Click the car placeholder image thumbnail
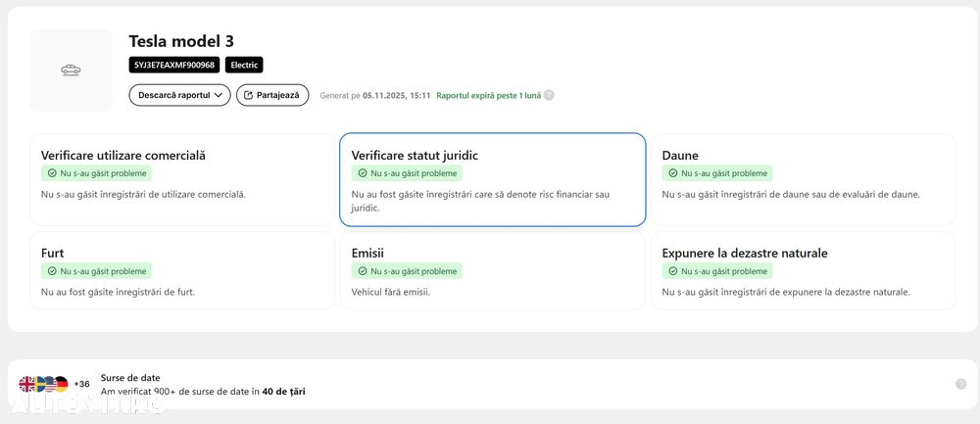 tap(71, 70)
